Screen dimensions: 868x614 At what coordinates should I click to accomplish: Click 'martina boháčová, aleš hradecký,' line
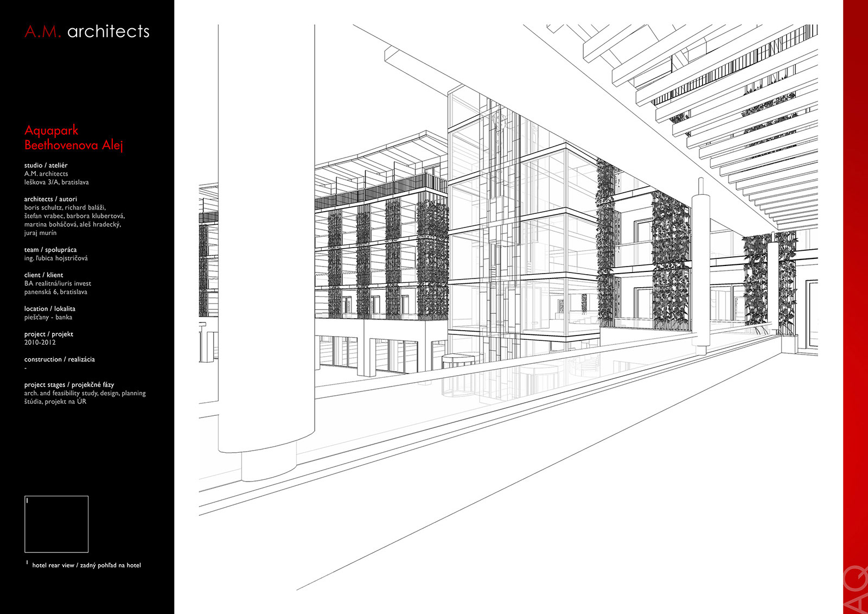[x=73, y=224]
